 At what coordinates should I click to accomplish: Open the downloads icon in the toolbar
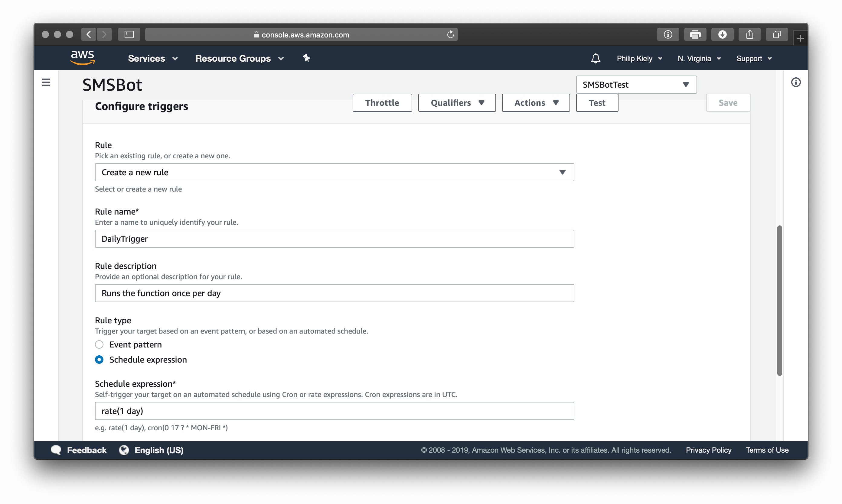(x=722, y=34)
